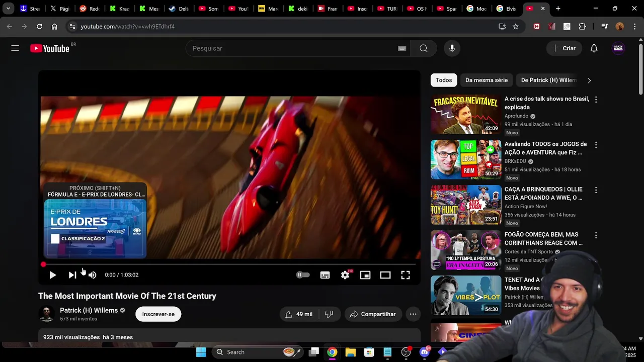Dislike the video
The width and height of the screenshot is (644, 362).
pyautogui.click(x=329, y=314)
